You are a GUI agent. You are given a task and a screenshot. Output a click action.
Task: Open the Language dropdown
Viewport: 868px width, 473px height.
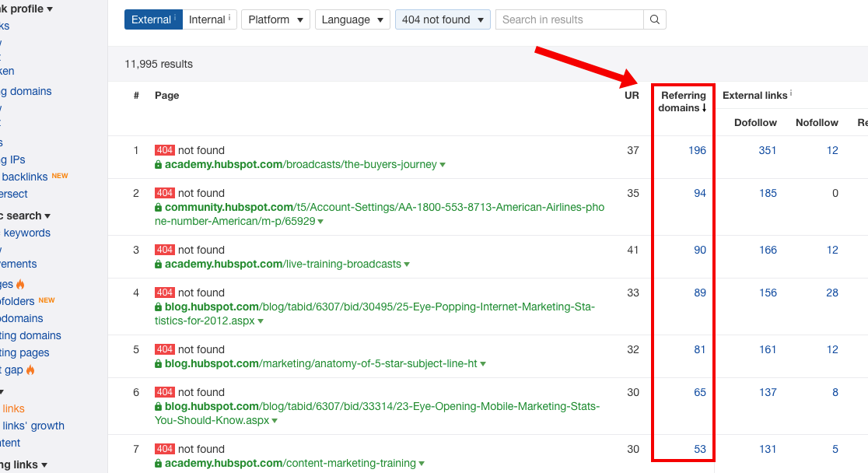tap(352, 19)
